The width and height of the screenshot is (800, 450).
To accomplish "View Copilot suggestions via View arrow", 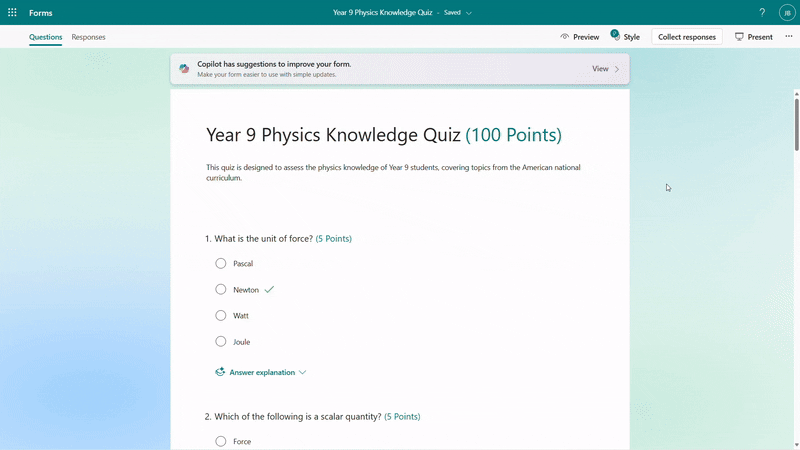I will 606,68.
